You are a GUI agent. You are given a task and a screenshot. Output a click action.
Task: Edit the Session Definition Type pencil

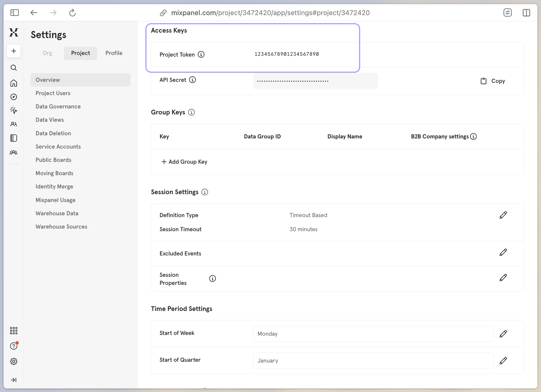pyautogui.click(x=503, y=215)
